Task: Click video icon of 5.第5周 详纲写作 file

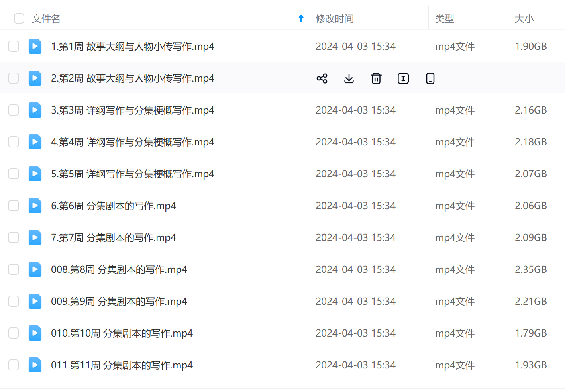Action: (x=35, y=174)
